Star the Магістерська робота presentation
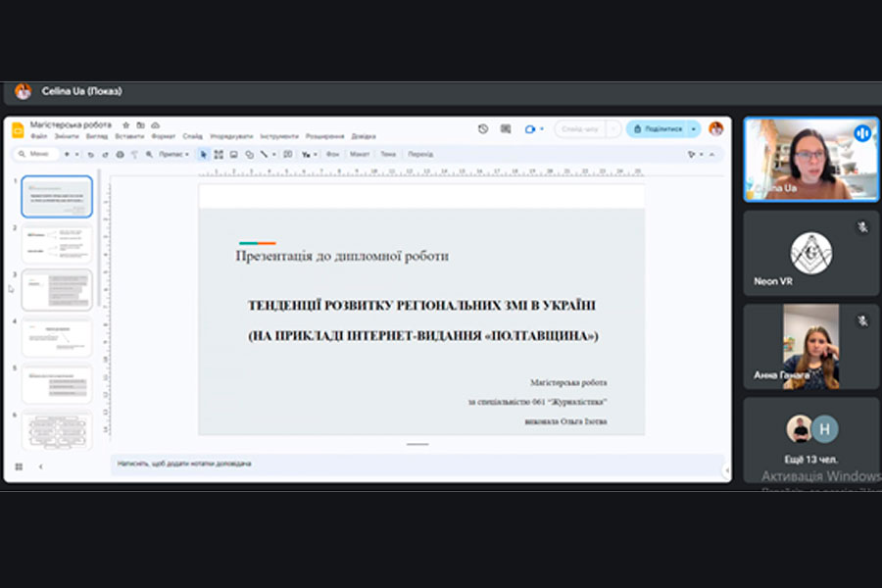 [126, 124]
